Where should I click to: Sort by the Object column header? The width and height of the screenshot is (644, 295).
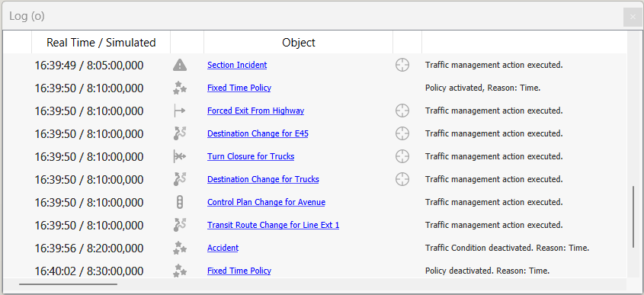pyautogui.click(x=299, y=43)
